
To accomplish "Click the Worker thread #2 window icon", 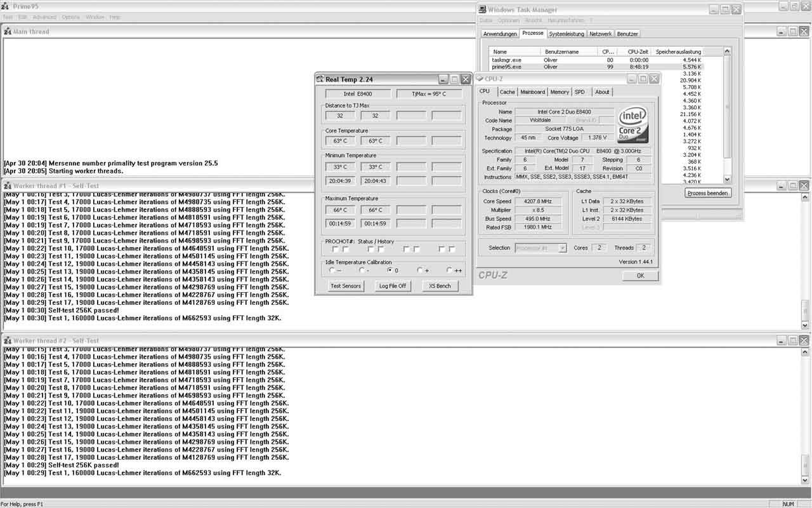I will point(8,340).
